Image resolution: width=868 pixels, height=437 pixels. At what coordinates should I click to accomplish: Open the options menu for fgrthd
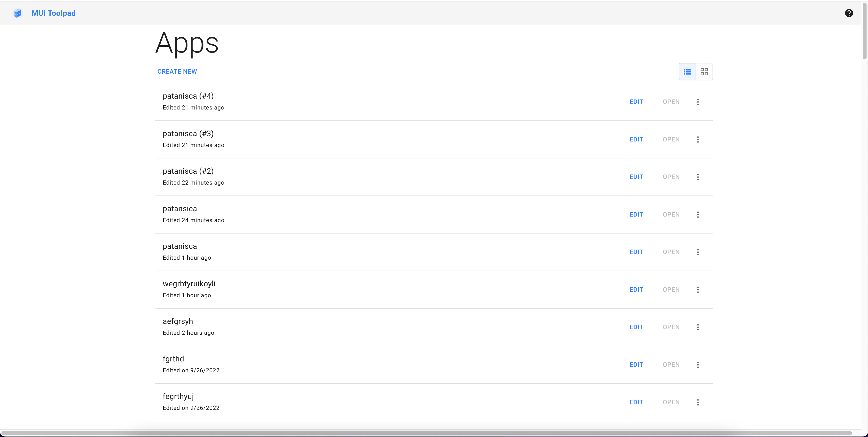click(698, 364)
